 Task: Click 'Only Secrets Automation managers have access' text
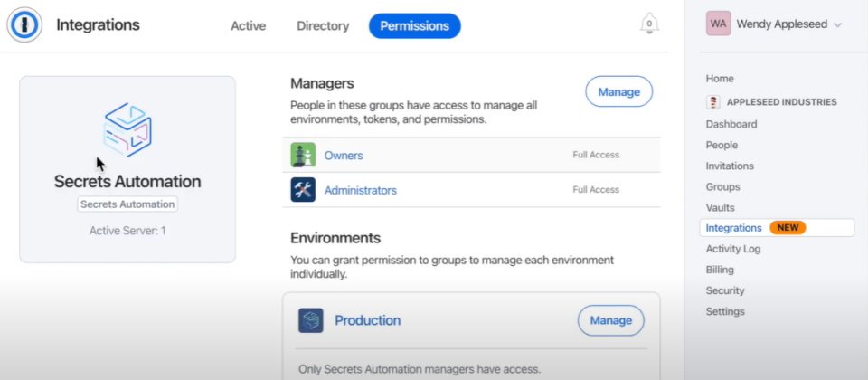(420, 369)
